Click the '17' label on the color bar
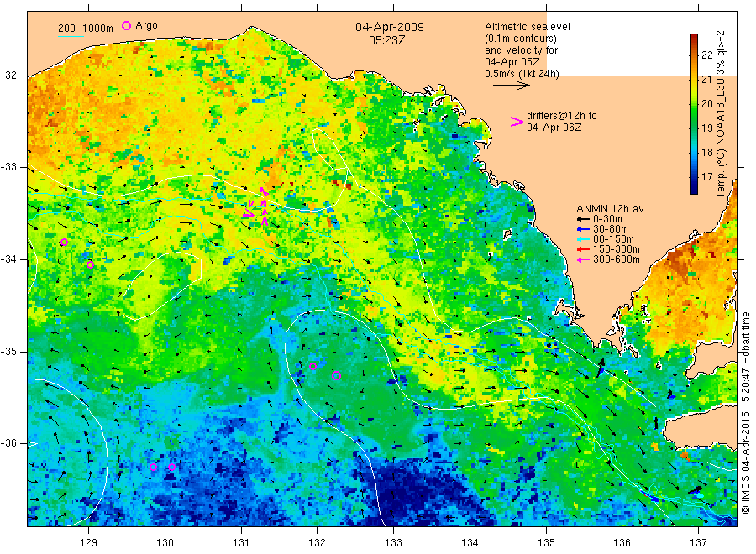The height and width of the screenshot is (554, 756). click(706, 177)
